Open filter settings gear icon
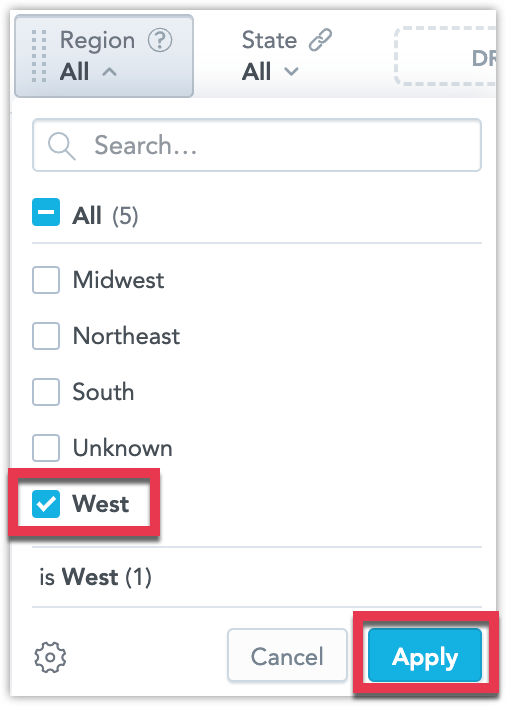This screenshot has height=706, width=506. click(x=50, y=657)
